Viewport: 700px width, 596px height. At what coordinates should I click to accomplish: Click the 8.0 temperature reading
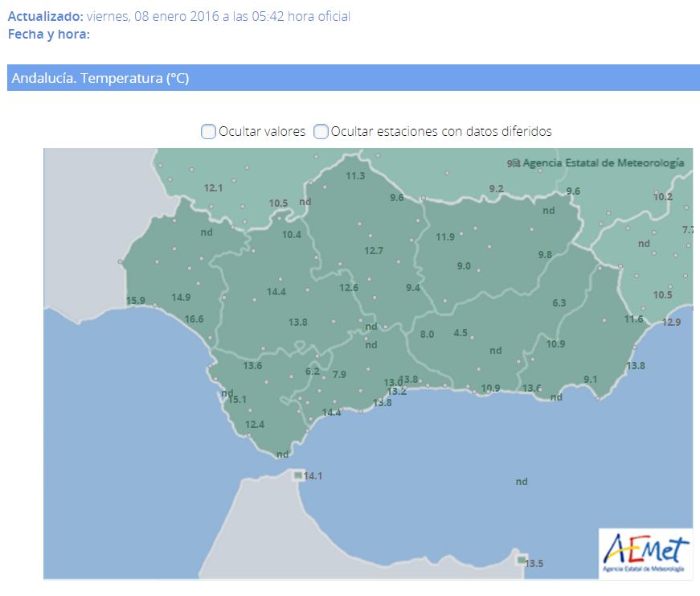[x=427, y=335]
